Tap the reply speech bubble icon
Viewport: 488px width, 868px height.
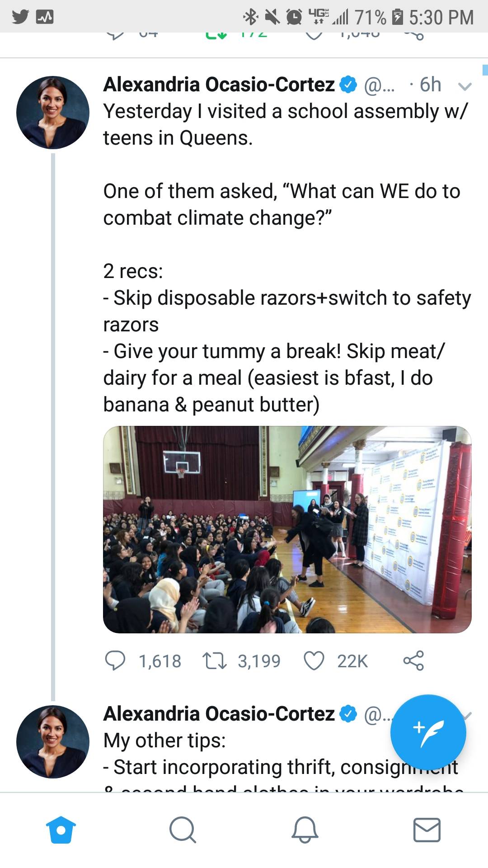(115, 660)
